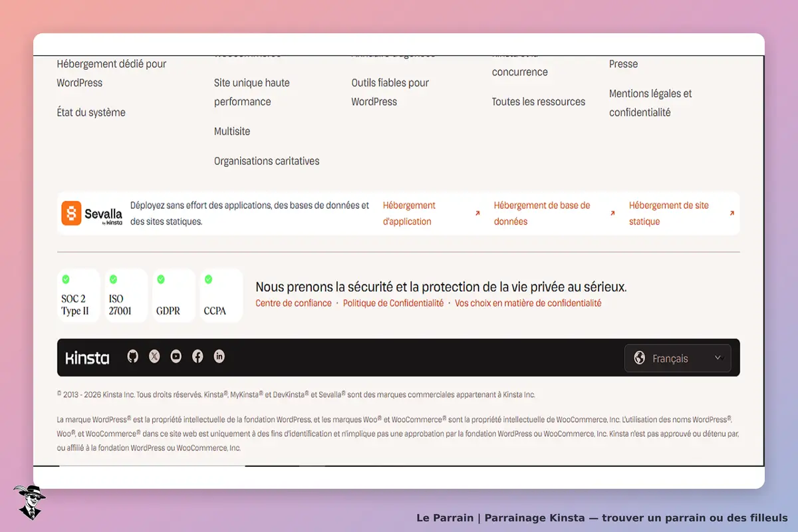Image resolution: width=798 pixels, height=532 pixels.
Task: Click the ISO 27001 badge text
Action: point(120,305)
